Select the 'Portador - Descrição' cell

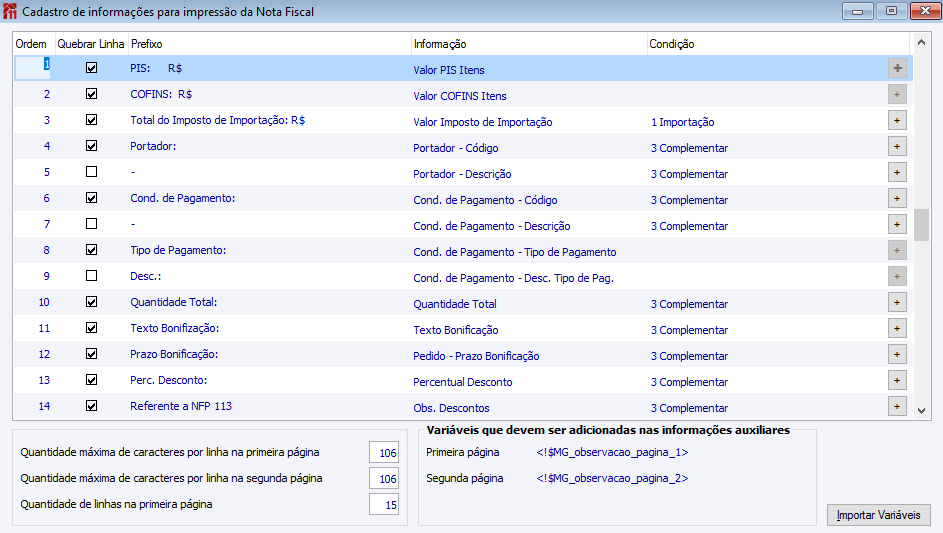click(x=462, y=174)
